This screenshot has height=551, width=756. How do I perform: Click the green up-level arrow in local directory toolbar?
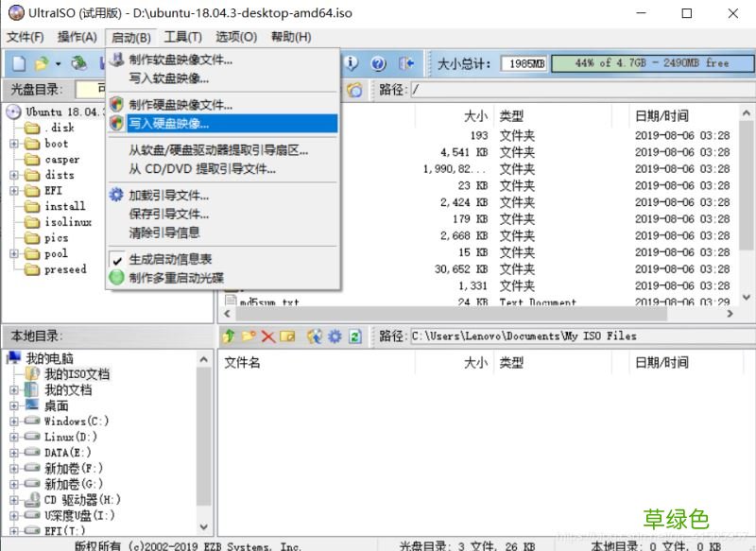coord(230,334)
